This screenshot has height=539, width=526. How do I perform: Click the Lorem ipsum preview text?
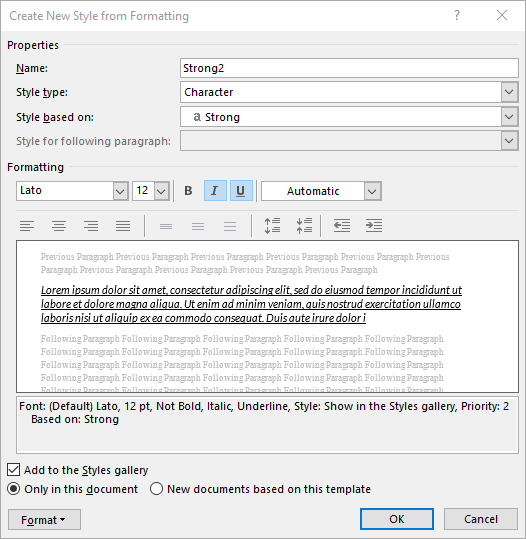point(251,304)
